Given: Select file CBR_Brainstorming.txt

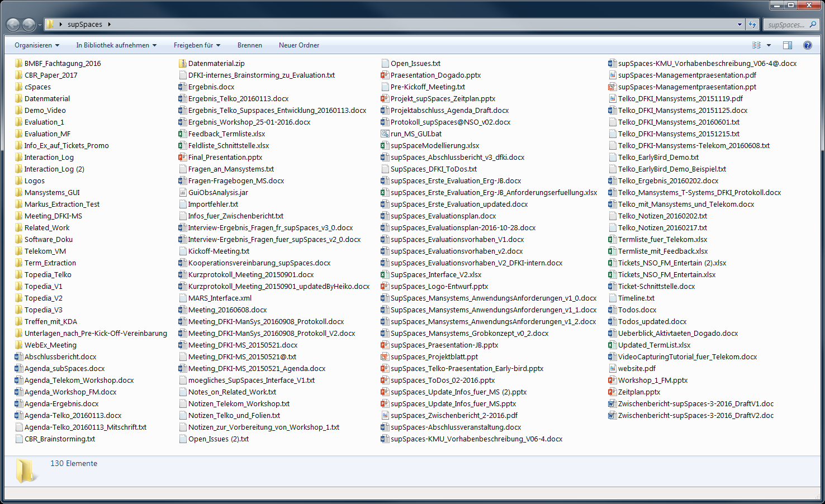Looking at the screenshot, I should [55, 439].
